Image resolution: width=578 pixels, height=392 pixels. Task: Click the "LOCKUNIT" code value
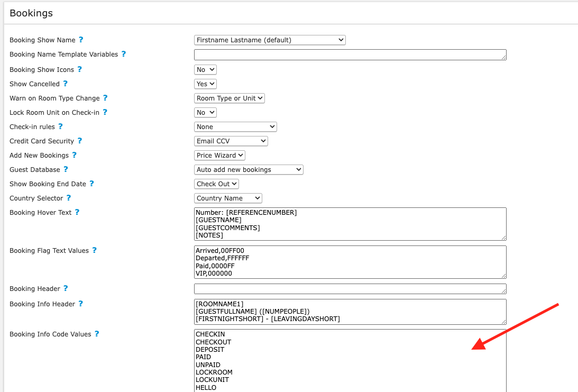213,380
